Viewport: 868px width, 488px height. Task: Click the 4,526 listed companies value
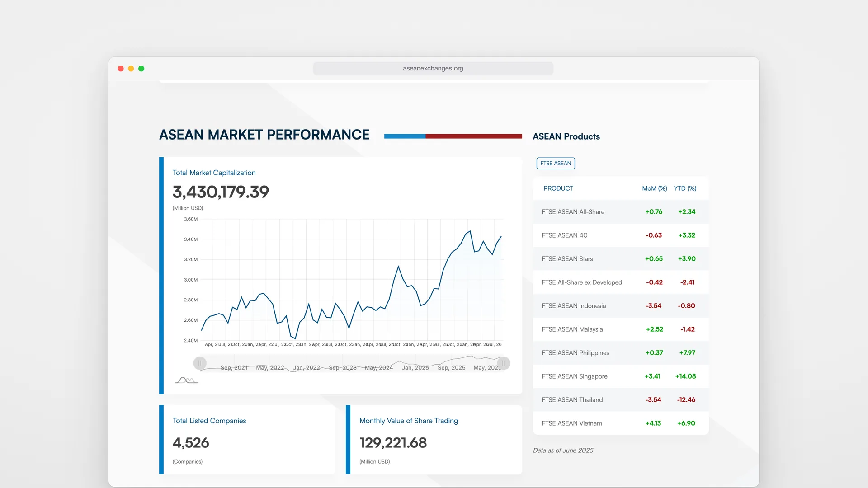point(191,443)
